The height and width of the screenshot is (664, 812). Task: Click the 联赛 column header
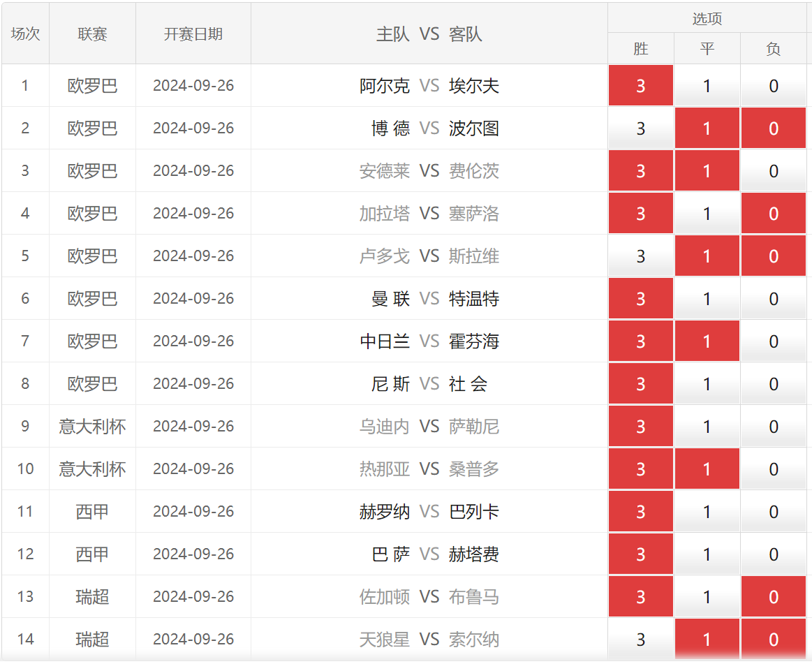coord(92,34)
